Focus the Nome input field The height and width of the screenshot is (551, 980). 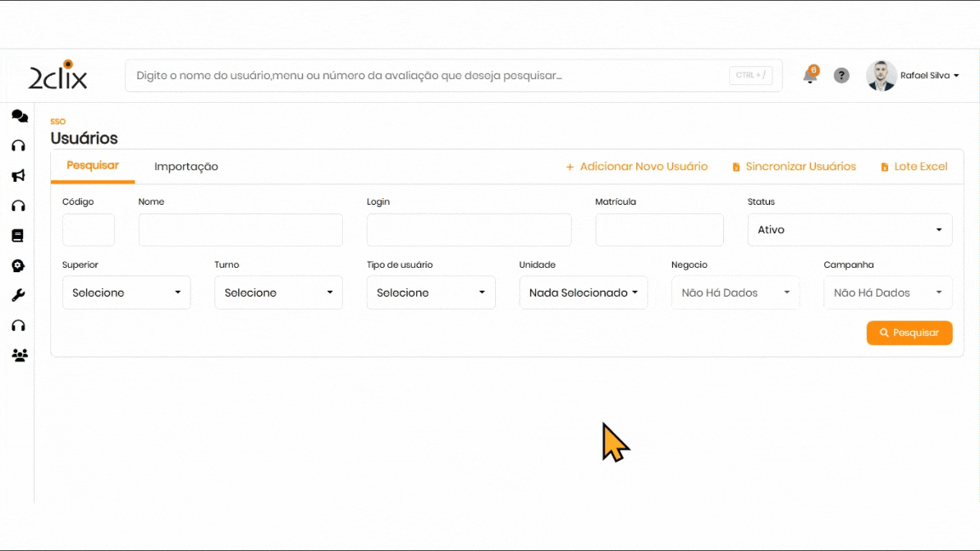[x=240, y=230]
